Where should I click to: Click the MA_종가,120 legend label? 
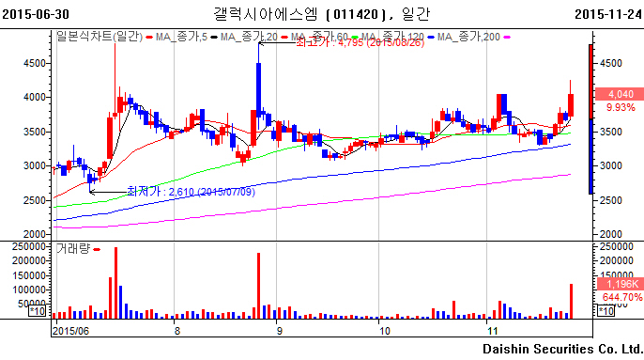392,37
